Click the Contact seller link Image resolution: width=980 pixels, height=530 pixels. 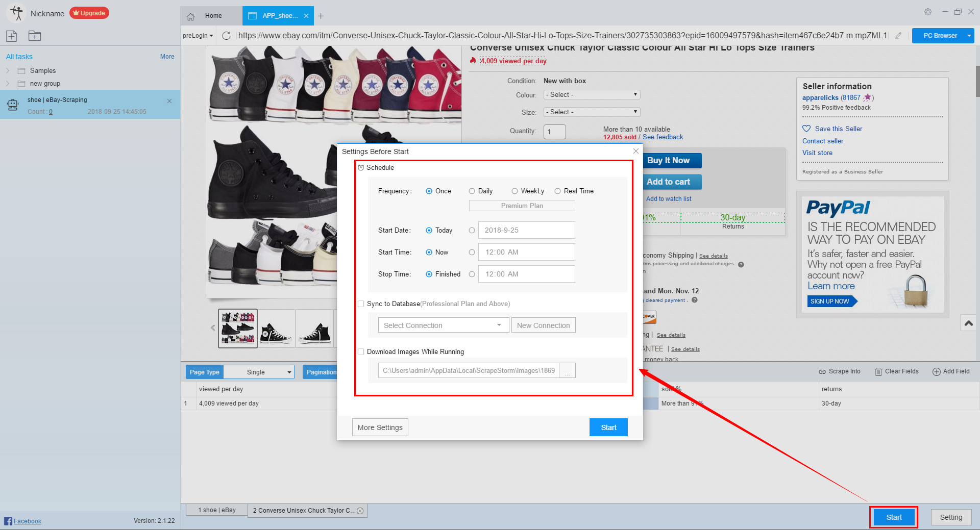[x=823, y=141]
